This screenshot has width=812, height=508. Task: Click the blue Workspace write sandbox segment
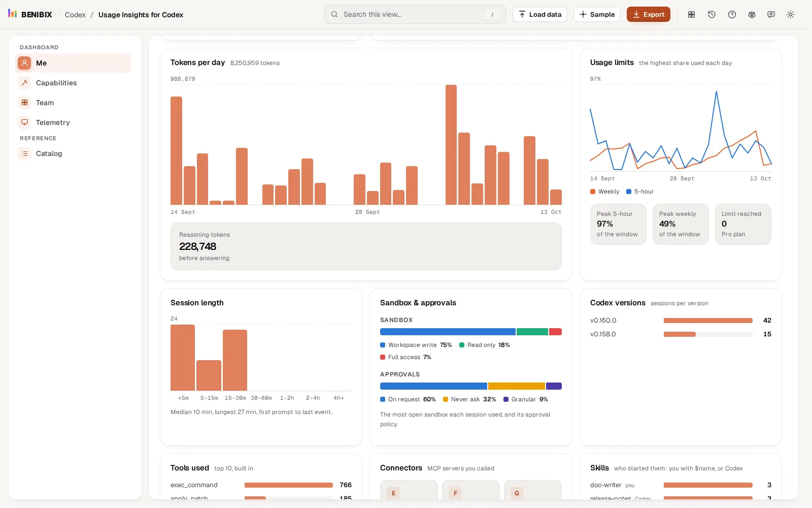[x=448, y=332]
